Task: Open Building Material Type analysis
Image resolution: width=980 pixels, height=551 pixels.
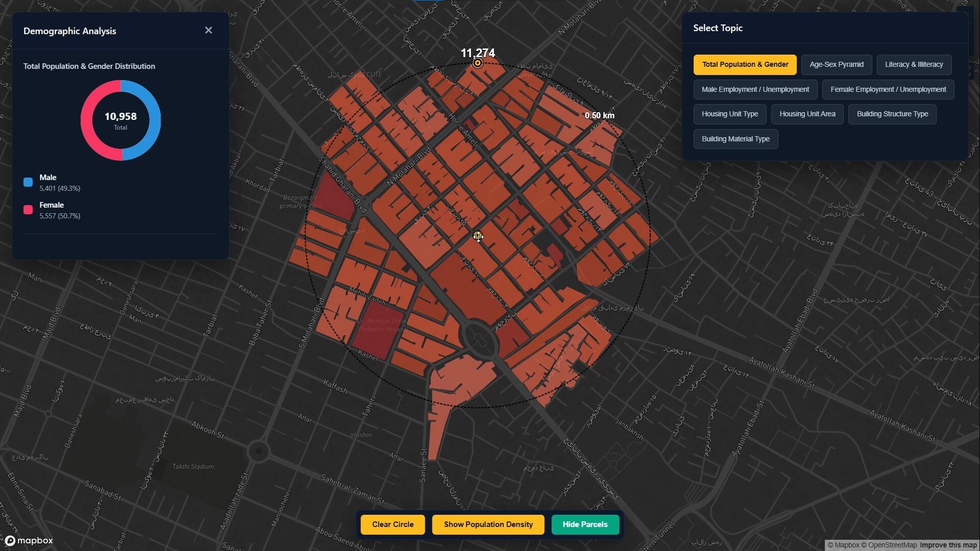Action: [736, 139]
